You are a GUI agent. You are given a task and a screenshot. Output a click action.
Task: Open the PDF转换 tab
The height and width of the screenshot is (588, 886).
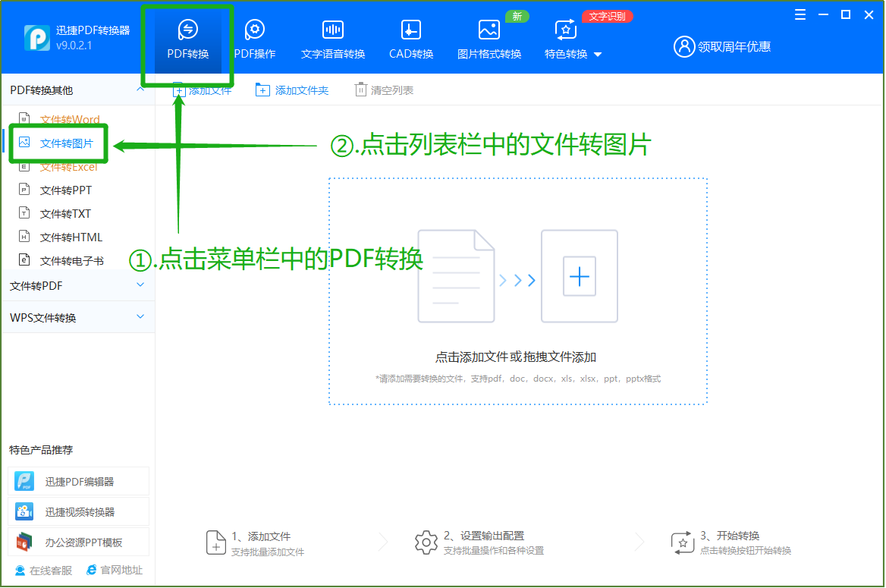[x=187, y=39]
